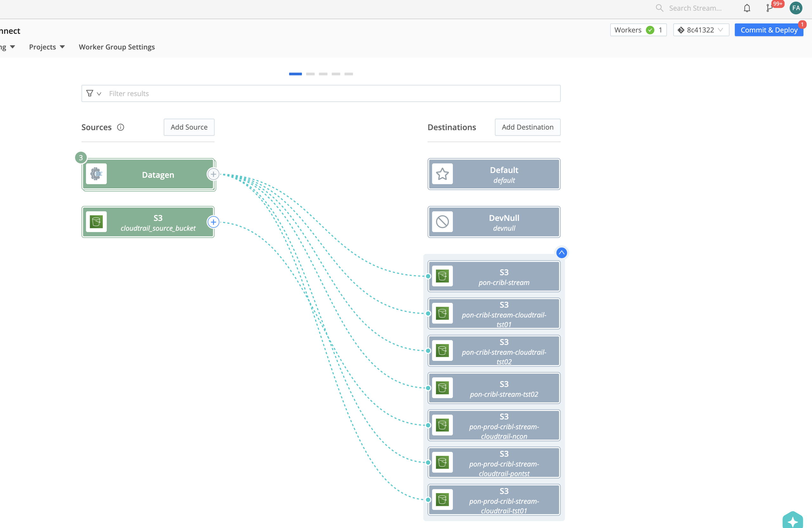
Task: Click bucket icon of pon-prod-cribl-stream-cloudtrail-pontst
Action: click(442, 462)
